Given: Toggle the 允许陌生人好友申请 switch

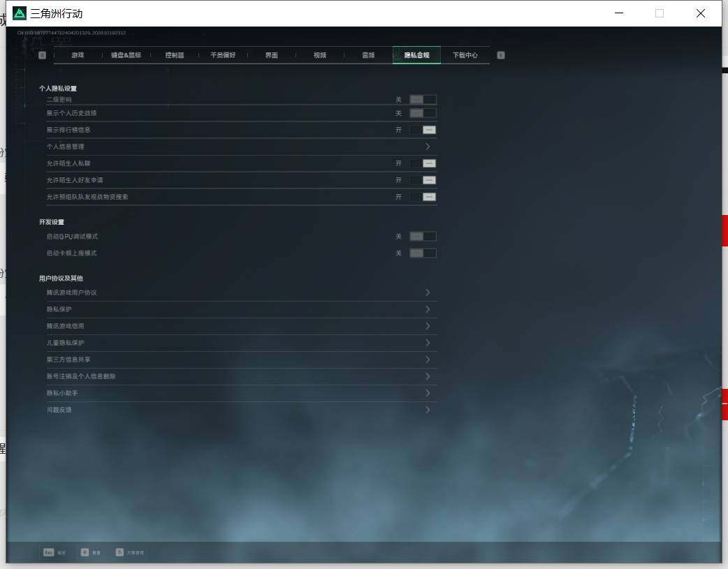Looking at the screenshot, I should pyautogui.click(x=423, y=180).
